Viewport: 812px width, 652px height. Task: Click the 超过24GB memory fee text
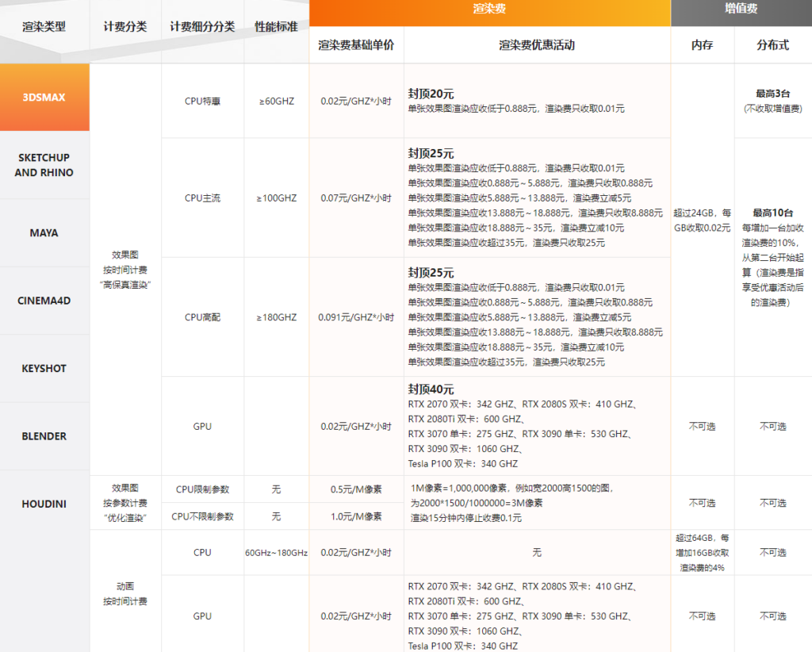tap(703, 221)
